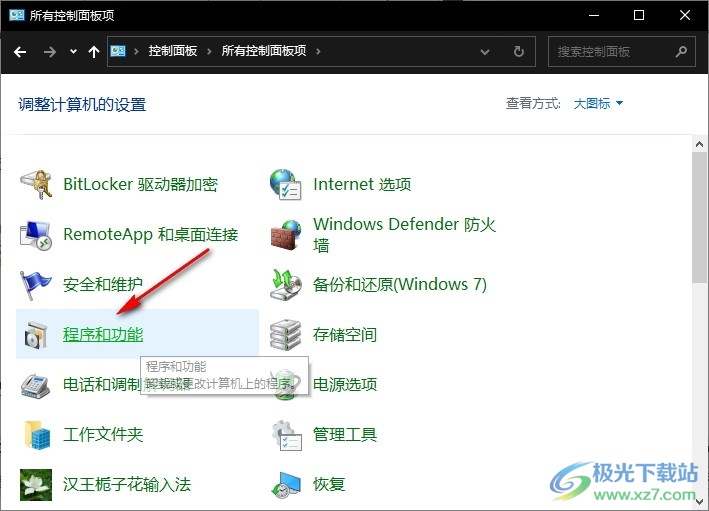Go forward with the right arrow button
This screenshot has width=709, height=511.
click(50, 52)
